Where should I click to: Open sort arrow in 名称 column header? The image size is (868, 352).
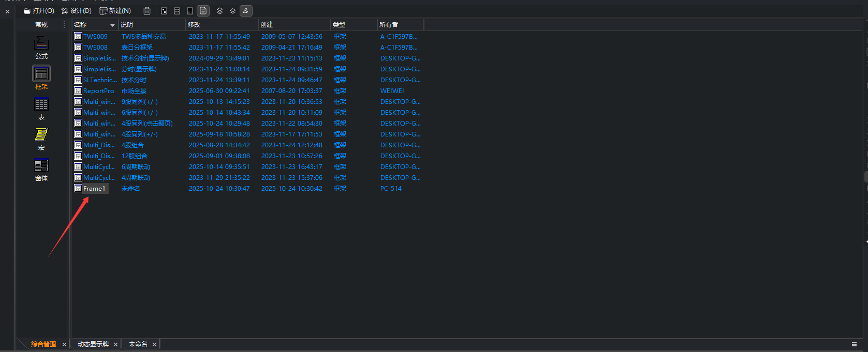[112, 25]
